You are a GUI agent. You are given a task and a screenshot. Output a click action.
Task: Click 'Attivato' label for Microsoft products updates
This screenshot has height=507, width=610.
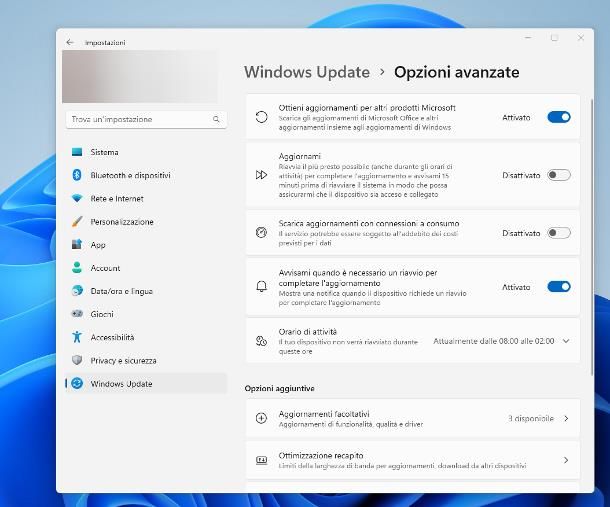click(516, 117)
